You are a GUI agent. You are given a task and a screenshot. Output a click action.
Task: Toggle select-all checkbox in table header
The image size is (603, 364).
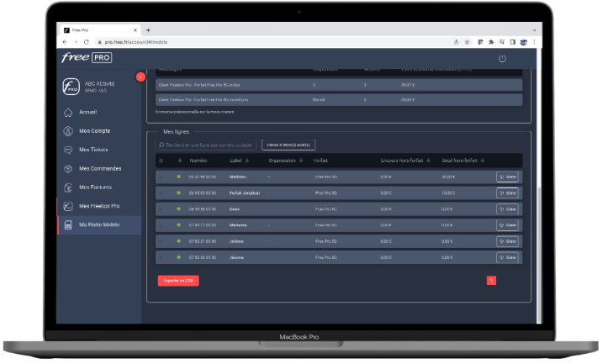161,161
